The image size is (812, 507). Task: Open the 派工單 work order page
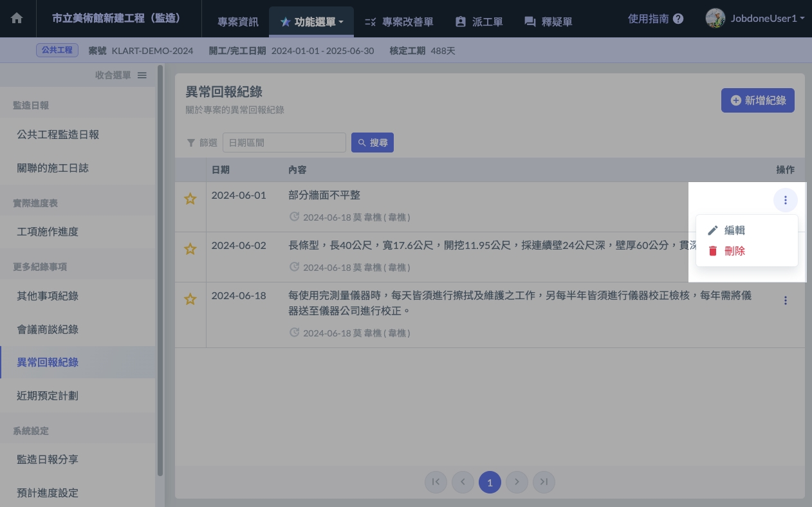click(477, 22)
